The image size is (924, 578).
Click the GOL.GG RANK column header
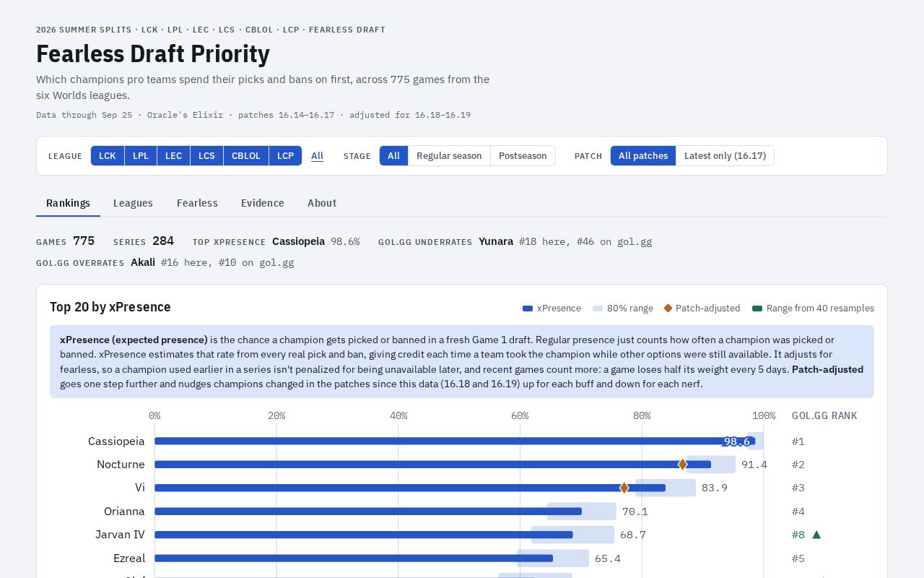[x=824, y=416]
